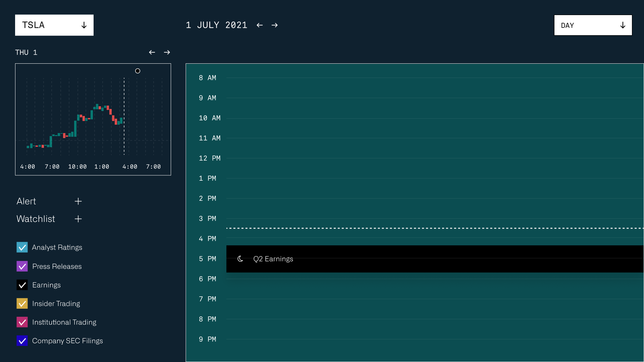Image resolution: width=644 pixels, height=362 pixels.
Task: Select the 2 PM time slot label
Action: 207,198
